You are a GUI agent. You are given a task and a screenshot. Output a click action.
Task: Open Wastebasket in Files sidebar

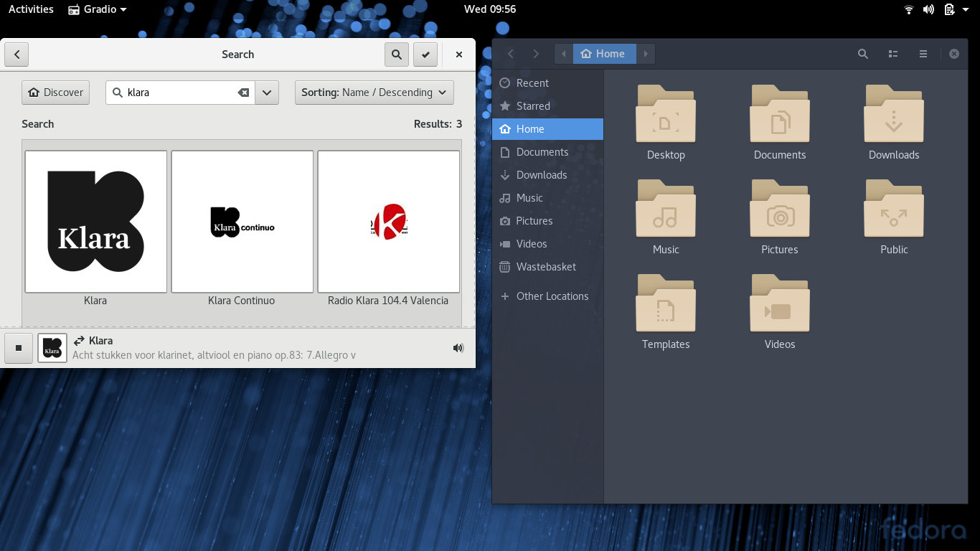pyautogui.click(x=548, y=267)
